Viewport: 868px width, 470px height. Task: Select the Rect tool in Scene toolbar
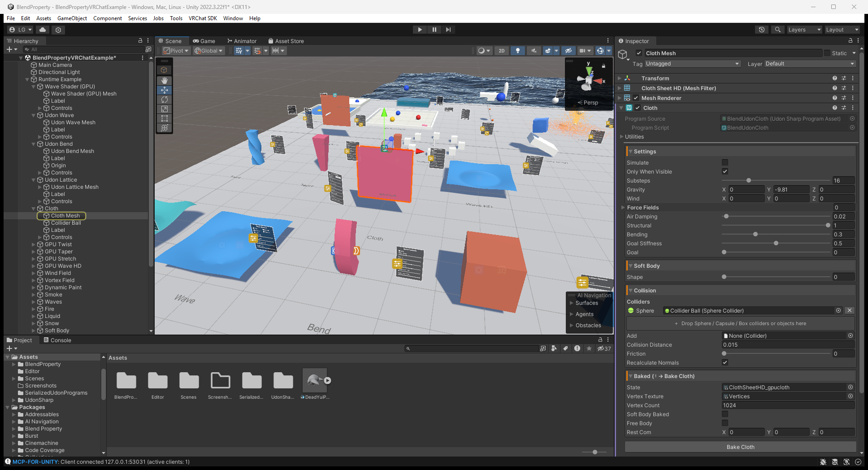click(165, 118)
